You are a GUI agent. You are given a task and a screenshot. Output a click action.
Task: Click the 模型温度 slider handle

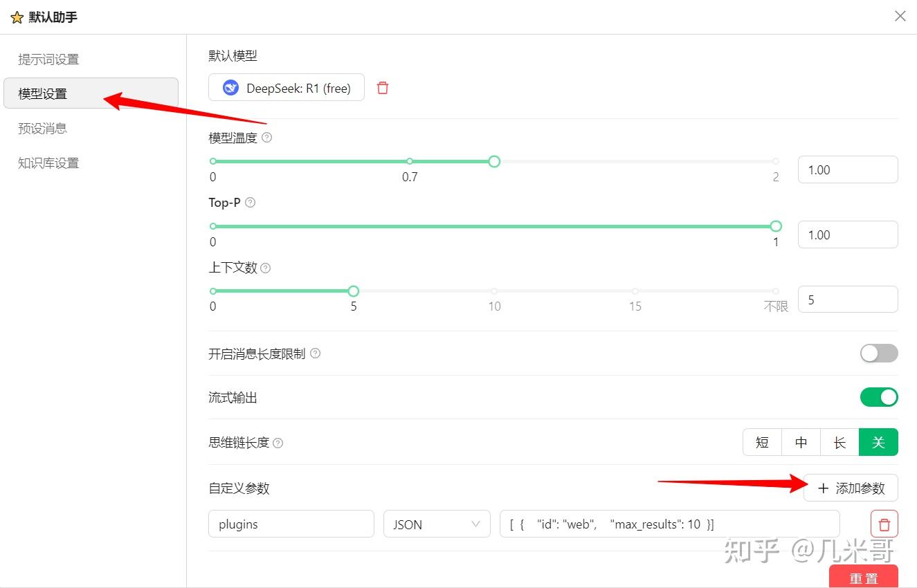point(494,161)
